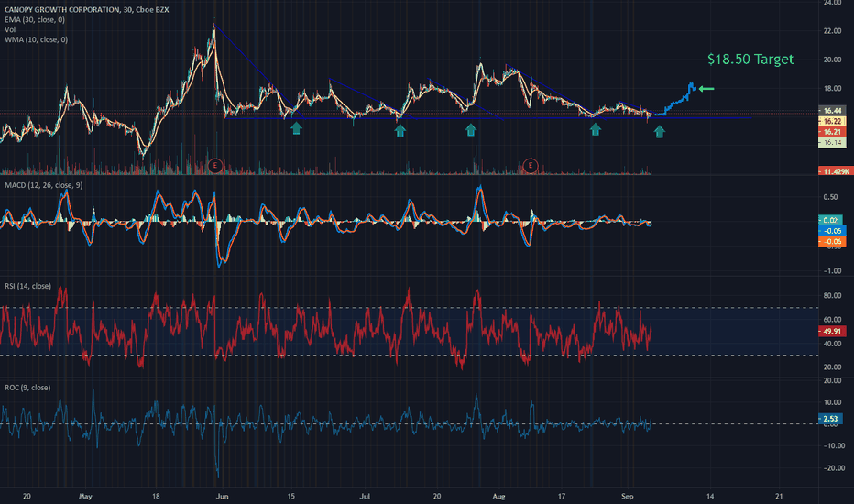Click the Jul label on the time axis
This screenshot has height=504, width=854.
365,497
